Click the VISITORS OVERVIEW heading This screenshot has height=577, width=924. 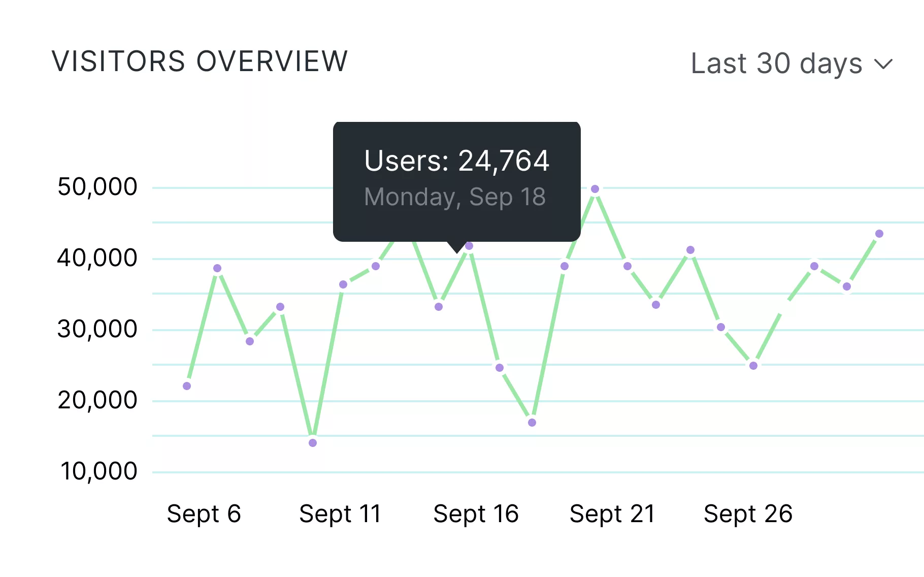pos(200,61)
